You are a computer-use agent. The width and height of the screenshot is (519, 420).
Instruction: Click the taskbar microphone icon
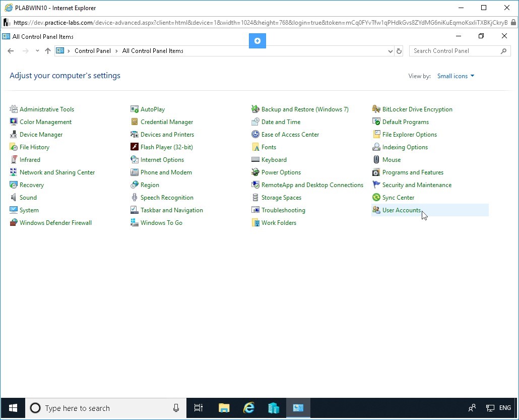point(176,408)
